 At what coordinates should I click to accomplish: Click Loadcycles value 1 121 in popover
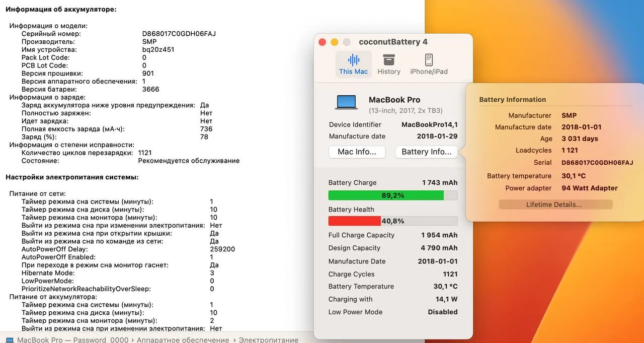click(570, 150)
